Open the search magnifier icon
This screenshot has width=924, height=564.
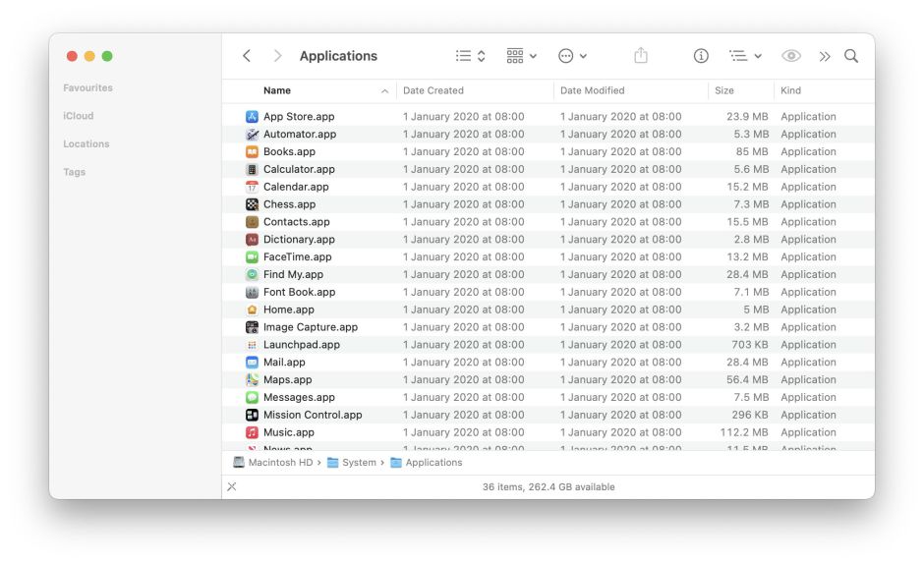coord(851,56)
